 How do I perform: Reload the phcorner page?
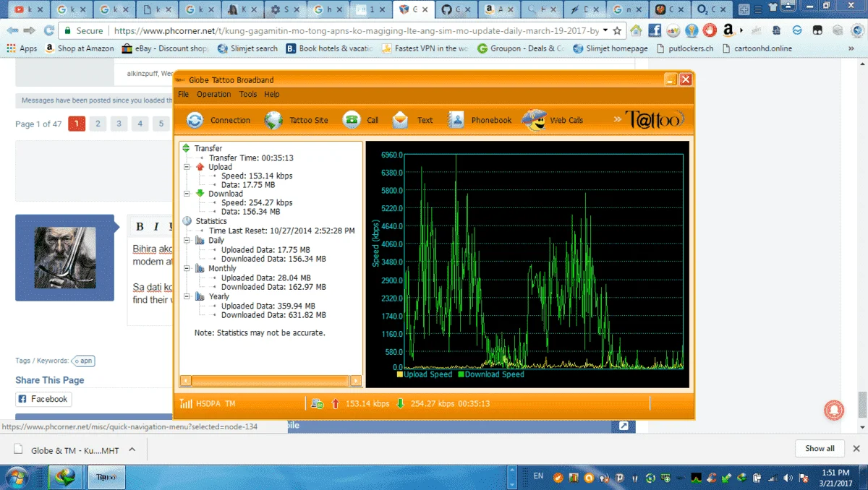(49, 31)
